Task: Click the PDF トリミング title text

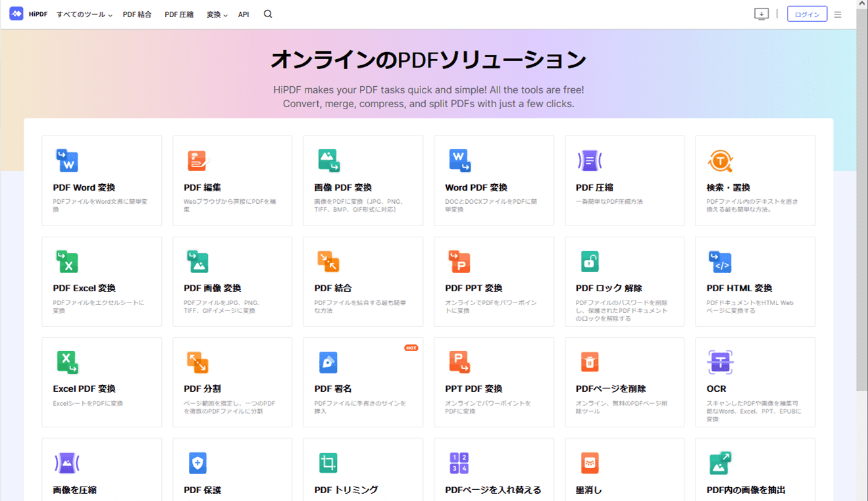Action: click(x=346, y=490)
